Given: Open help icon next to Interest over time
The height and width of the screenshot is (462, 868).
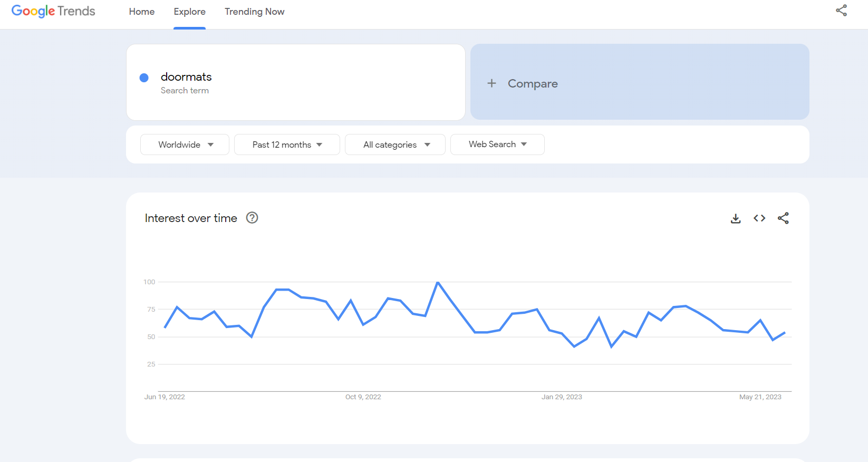Looking at the screenshot, I should tap(252, 218).
